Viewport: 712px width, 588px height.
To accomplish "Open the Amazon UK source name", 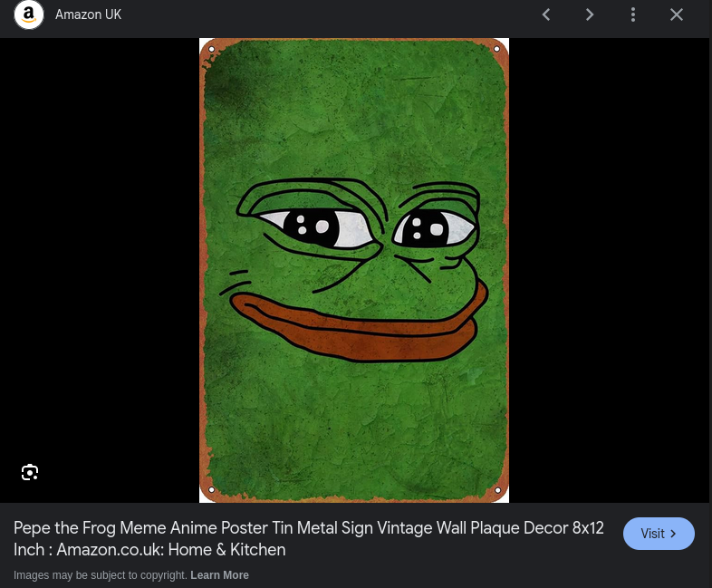I will tap(88, 15).
